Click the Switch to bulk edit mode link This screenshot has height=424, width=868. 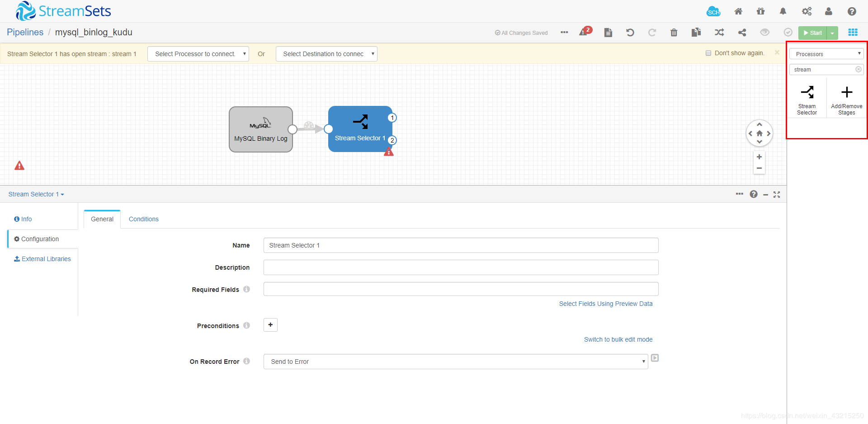click(618, 339)
